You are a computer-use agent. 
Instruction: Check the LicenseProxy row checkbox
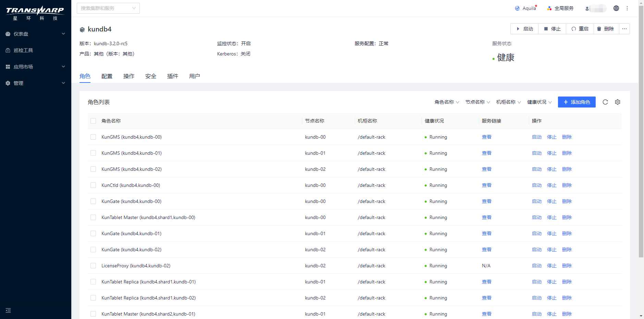click(x=93, y=266)
